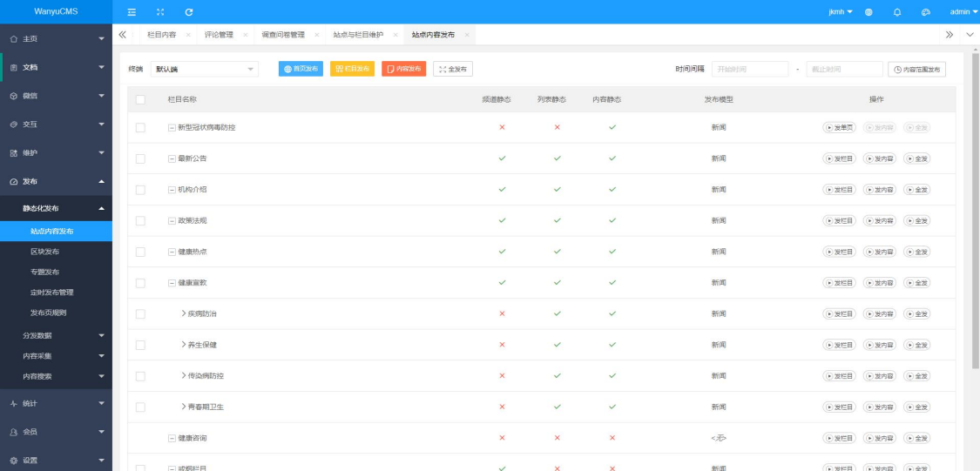Click the refresh icon in top bar
The image size is (980, 471).
[x=189, y=12]
